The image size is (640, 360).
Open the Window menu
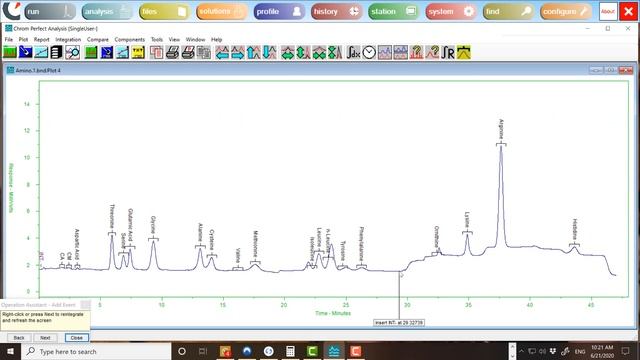(x=195, y=40)
